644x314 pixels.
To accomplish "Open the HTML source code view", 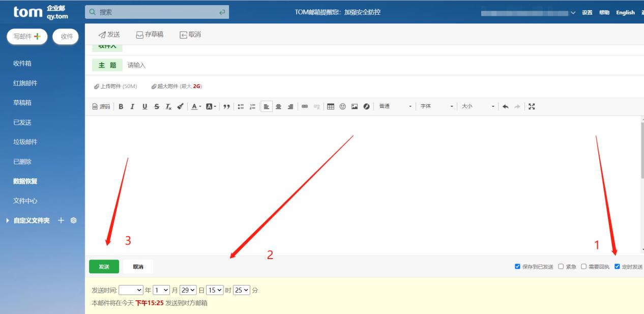I will [x=100, y=106].
